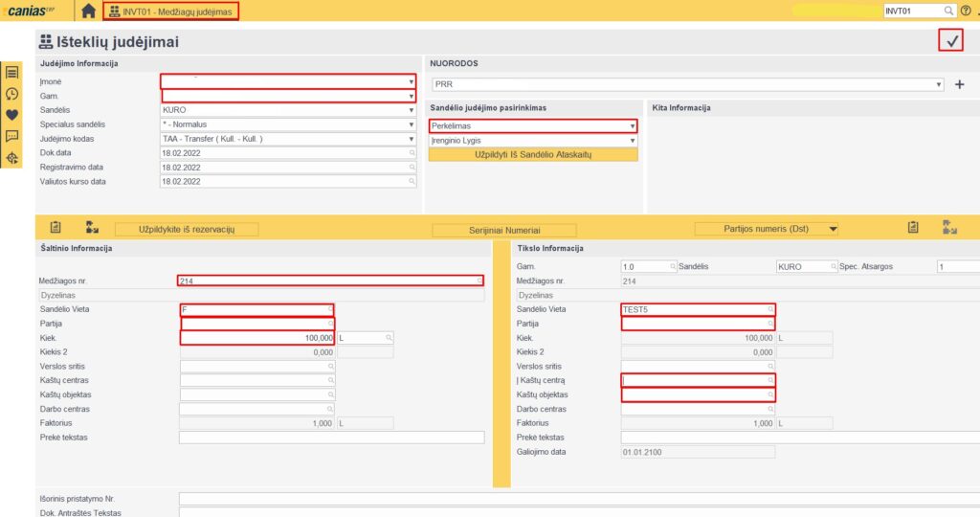980x517 pixels.
Task: Click the left clipboard icon above source info
Action: pos(56,228)
